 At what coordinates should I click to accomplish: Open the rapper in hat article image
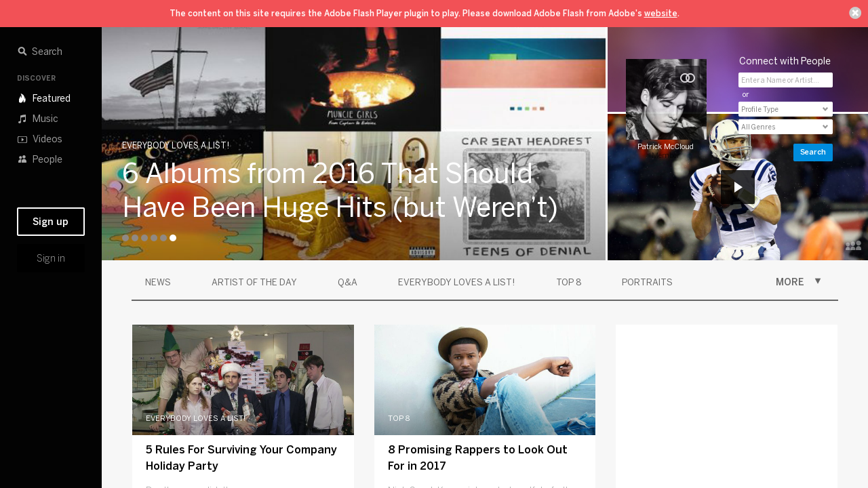click(485, 380)
